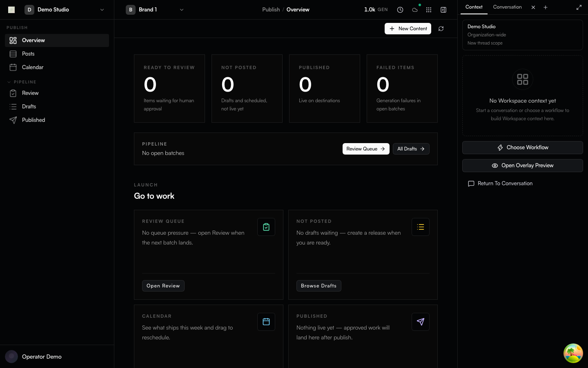Click Return To Conversation link

pos(500,184)
